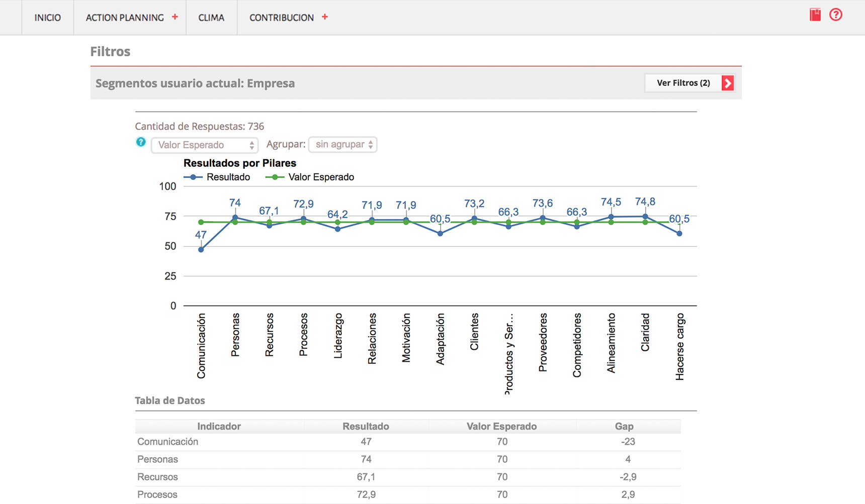Click 'Proveedores' axis label

[543, 343]
